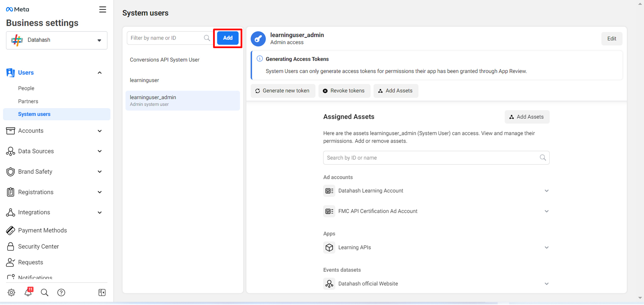
Task: Collapse the Users section chevron
Action: click(x=100, y=73)
